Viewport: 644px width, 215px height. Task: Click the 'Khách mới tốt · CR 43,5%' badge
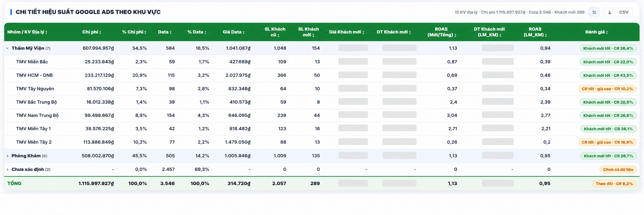[x=608, y=75]
